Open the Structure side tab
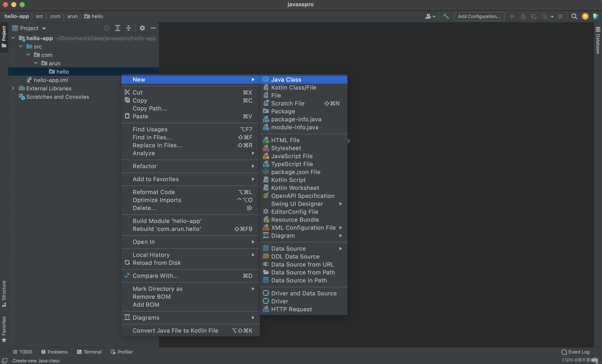 tap(4, 294)
